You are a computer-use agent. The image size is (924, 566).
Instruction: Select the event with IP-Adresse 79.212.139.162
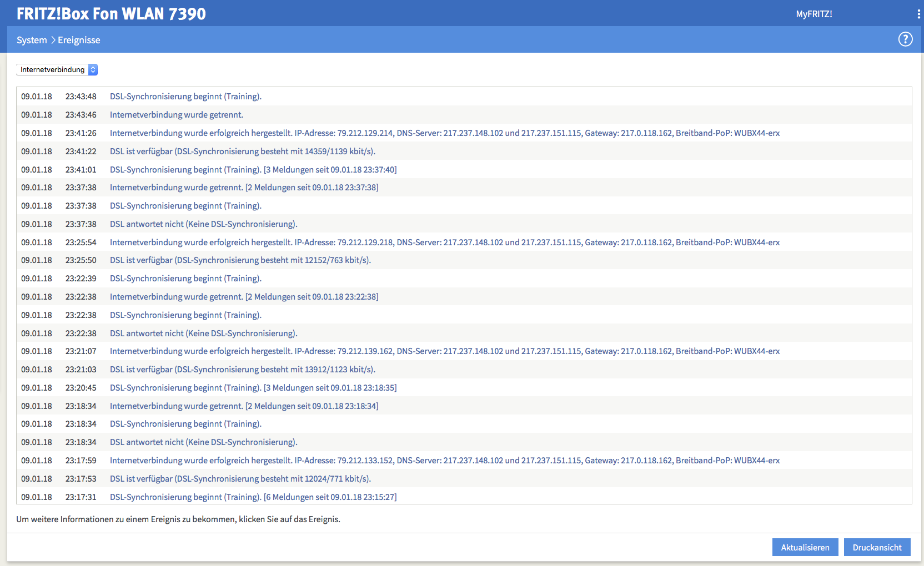coord(444,351)
